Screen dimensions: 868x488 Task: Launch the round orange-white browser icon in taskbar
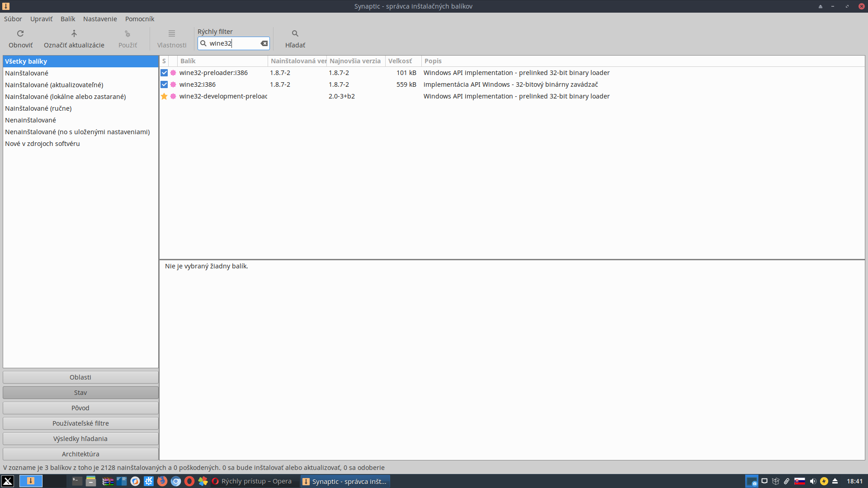(x=135, y=481)
